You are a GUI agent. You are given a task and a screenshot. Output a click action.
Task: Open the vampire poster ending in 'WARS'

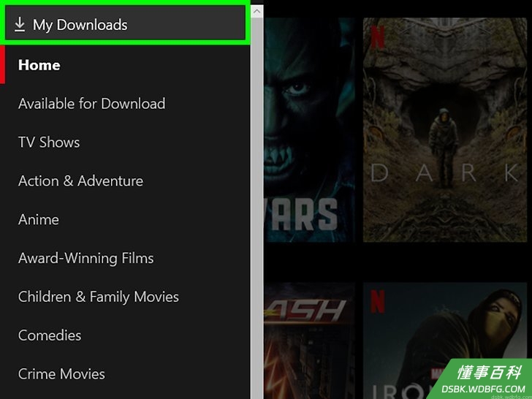[x=309, y=130]
